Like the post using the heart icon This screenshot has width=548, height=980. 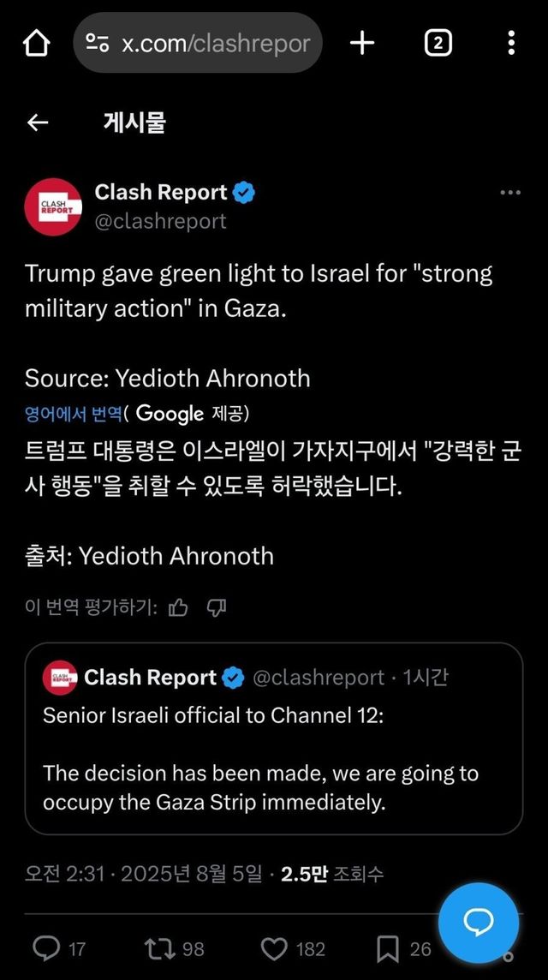coord(274,948)
